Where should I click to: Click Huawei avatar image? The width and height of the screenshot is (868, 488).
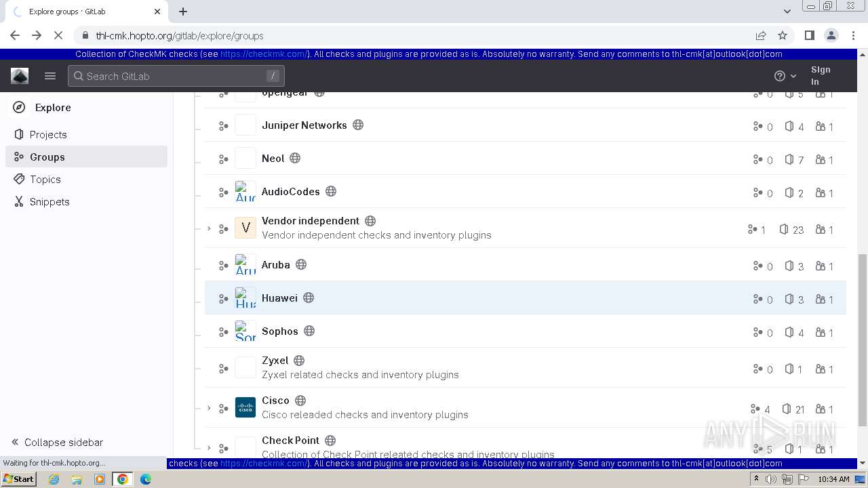245,298
